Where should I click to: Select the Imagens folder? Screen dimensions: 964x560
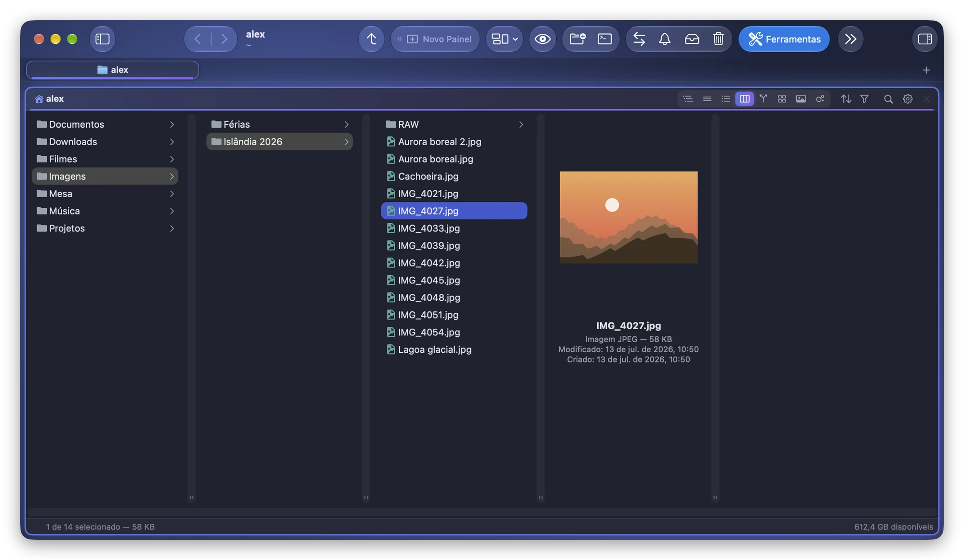[x=105, y=176]
